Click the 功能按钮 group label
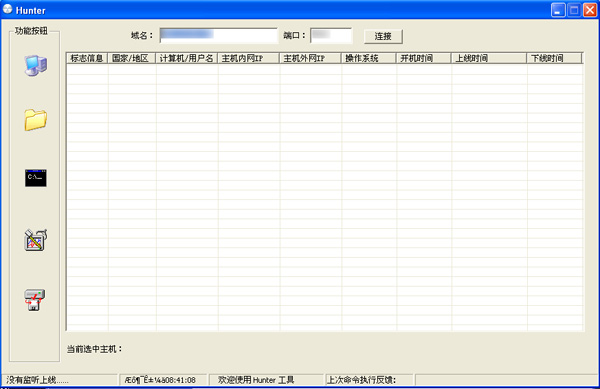Screen dimensions: 600x389 click(x=31, y=31)
